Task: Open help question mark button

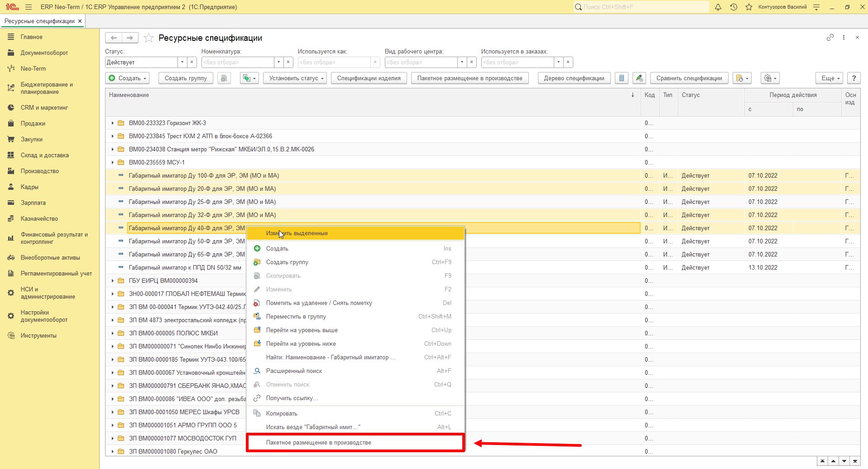Action: click(854, 78)
